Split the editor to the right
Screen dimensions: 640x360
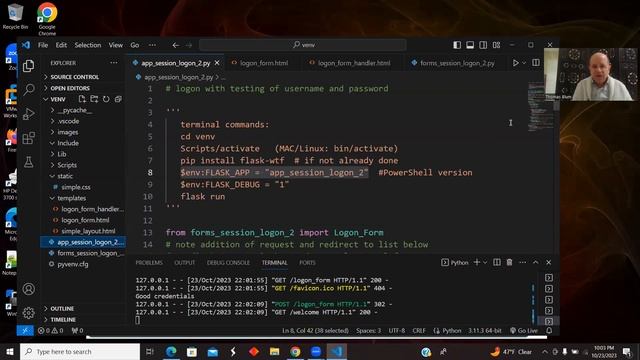pyautogui.click(x=536, y=63)
